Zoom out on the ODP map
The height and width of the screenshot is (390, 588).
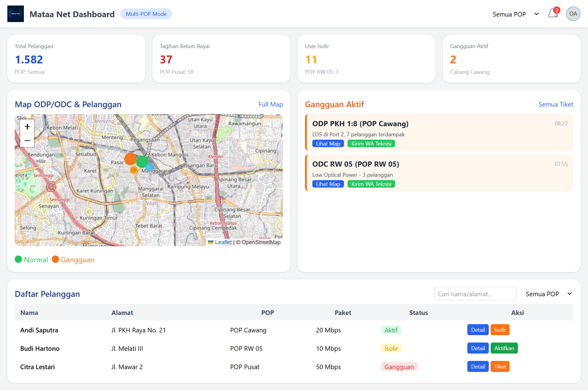pyautogui.click(x=27, y=140)
